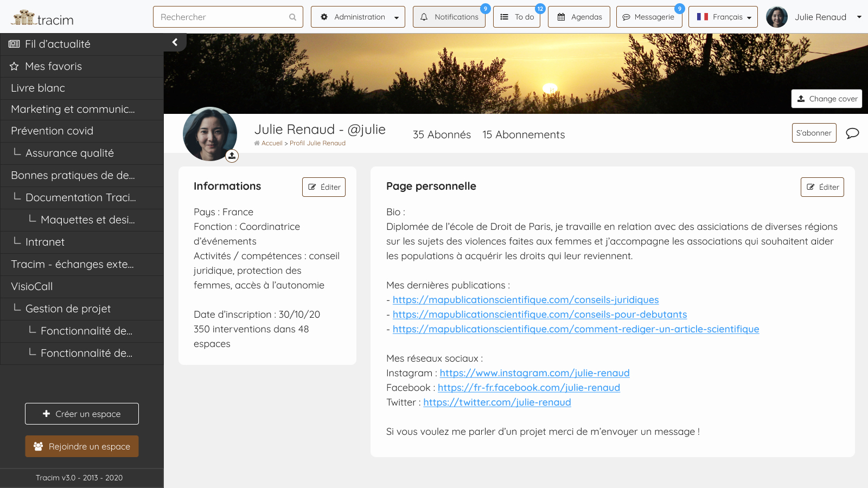Click the sunset cover image

click(x=515, y=74)
